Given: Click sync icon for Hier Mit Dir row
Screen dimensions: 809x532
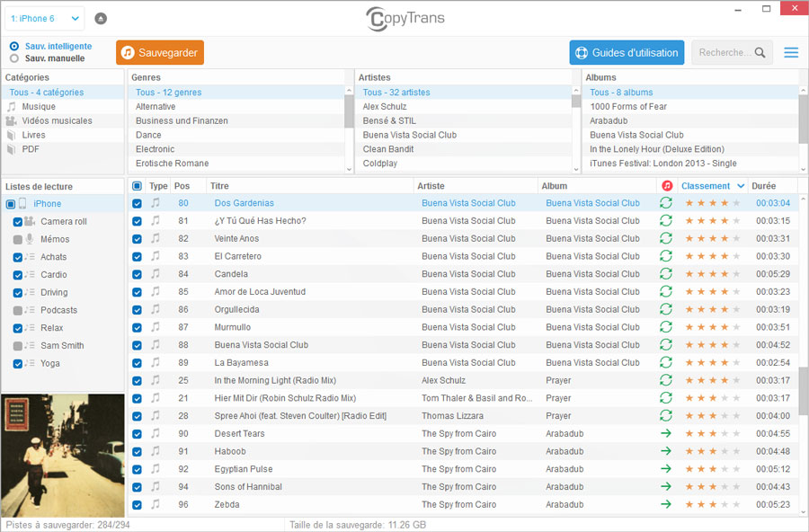Looking at the screenshot, I should pyautogui.click(x=666, y=398).
